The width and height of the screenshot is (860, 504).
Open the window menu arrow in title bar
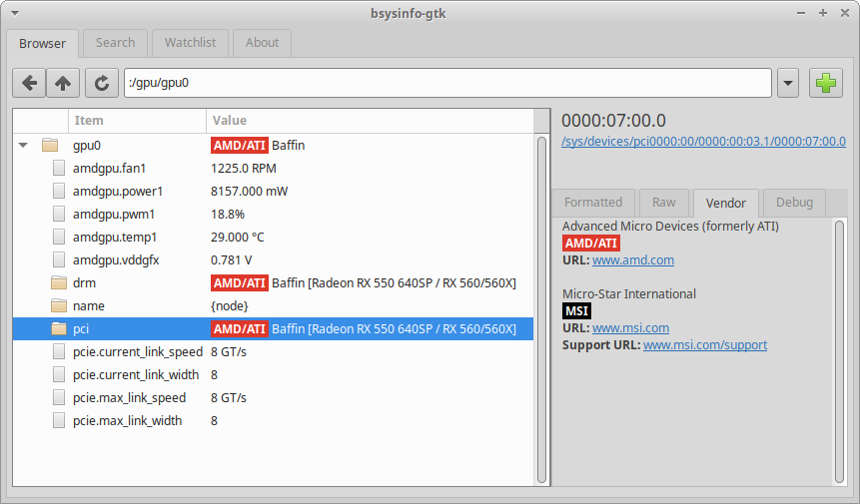(15, 13)
